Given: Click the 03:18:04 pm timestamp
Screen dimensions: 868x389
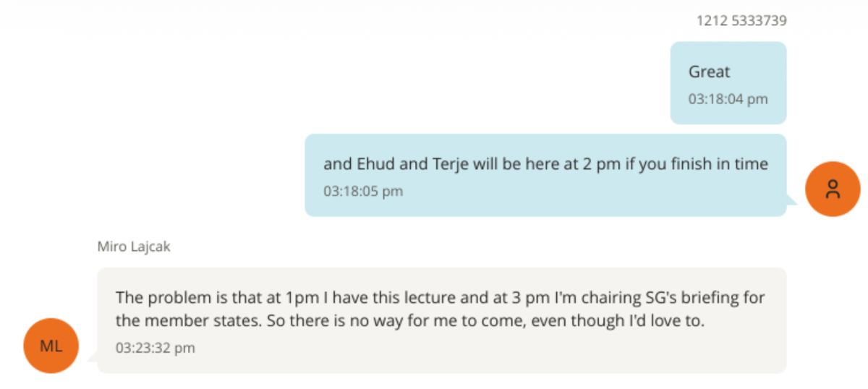Looking at the screenshot, I should (728, 99).
